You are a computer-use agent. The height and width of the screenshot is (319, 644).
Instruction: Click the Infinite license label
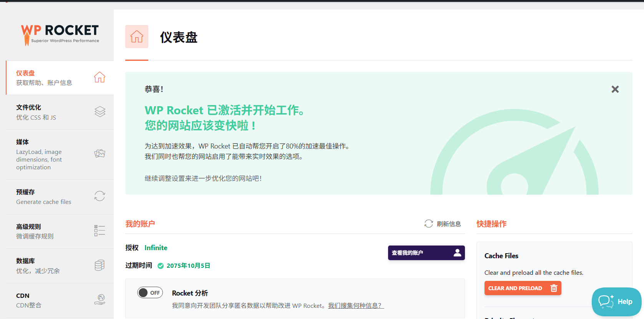point(156,248)
